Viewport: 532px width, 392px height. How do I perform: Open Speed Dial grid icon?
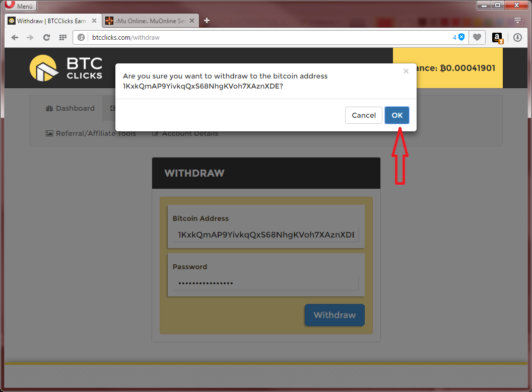pyautogui.click(x=63, y=38)
